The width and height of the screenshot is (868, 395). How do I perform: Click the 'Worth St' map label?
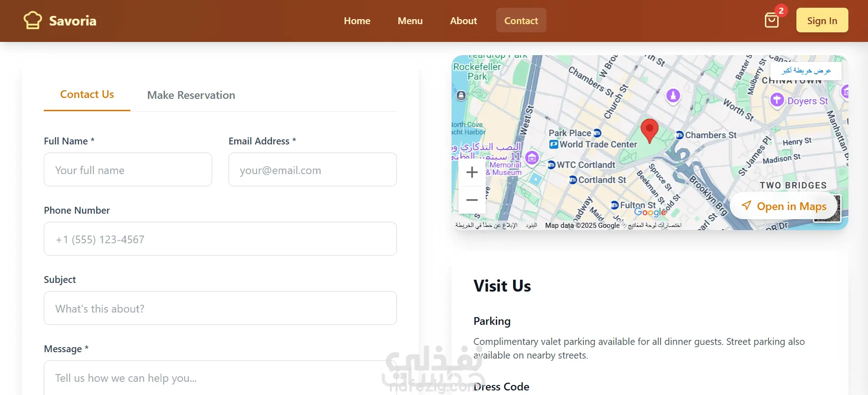pos(738,110)
